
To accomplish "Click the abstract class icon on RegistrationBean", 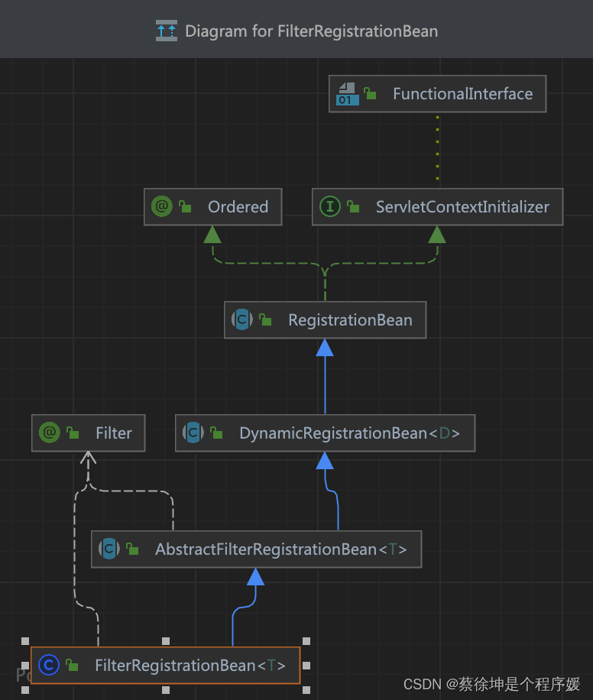I will (x=241, y=319).
